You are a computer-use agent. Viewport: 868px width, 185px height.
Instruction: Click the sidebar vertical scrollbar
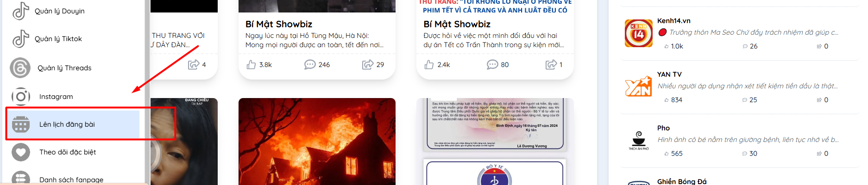[147, 92]
